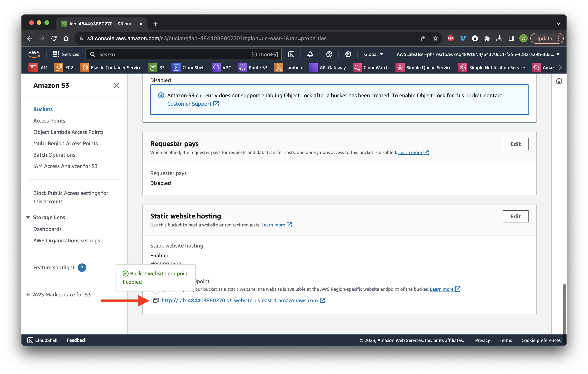This screenshot has width=588, height=374.
Task: Open CloudWatch favorite shortcut
Action: tap(371, 68)
